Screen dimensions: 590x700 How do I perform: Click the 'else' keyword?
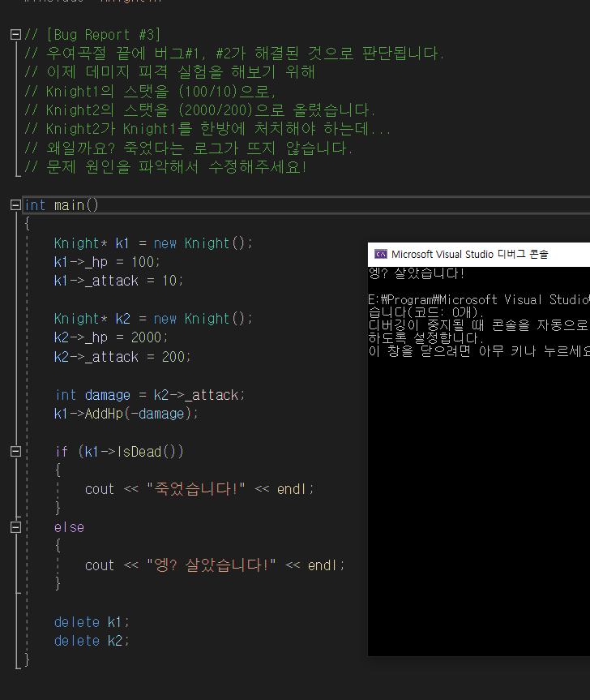pyautogui.click(x=69, y=528)
